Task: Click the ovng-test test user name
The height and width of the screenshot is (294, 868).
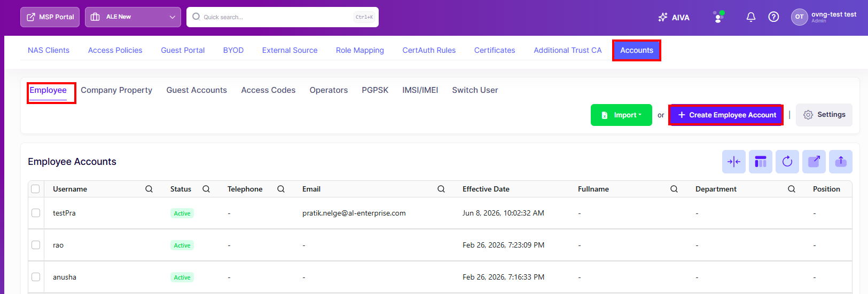Action: pyautogui.click(x=834, y=14)
